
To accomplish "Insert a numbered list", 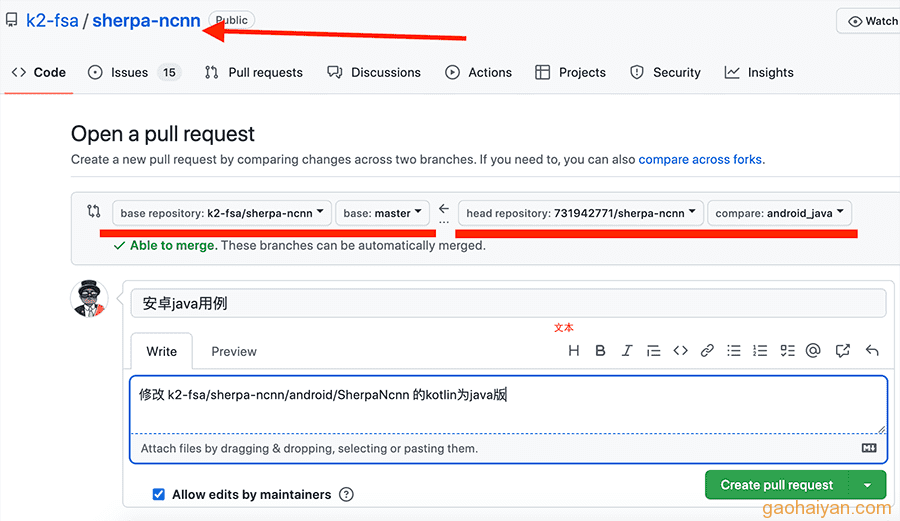I will 760,351.
